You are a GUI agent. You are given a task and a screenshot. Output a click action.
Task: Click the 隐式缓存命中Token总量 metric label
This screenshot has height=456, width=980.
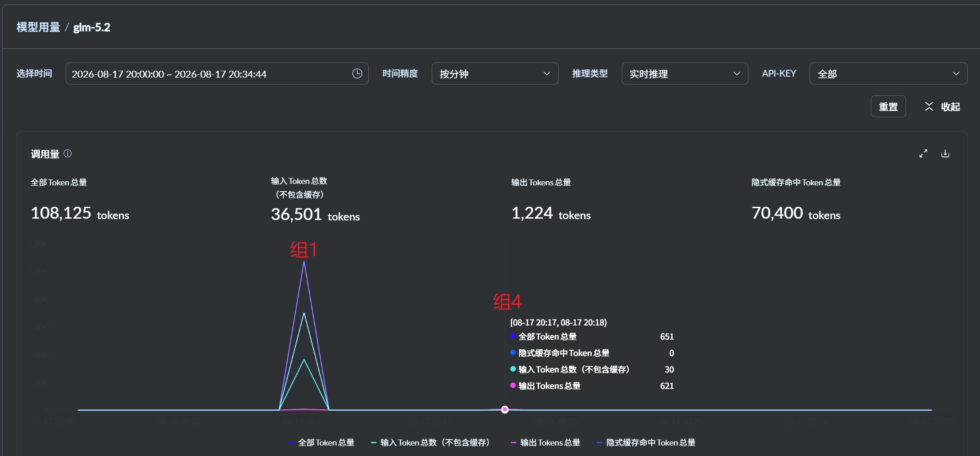tap(796, 182)
